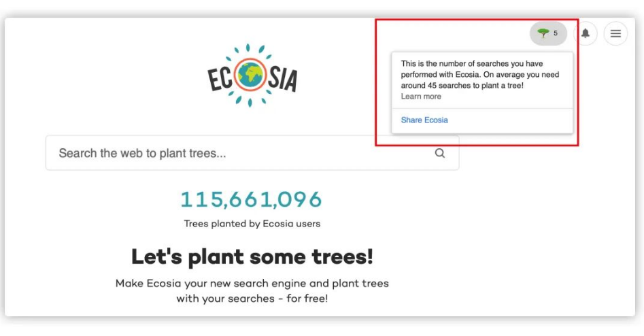
Task: Click the 'around 45 searches to plant a tree' text
Action: point(461,86)
